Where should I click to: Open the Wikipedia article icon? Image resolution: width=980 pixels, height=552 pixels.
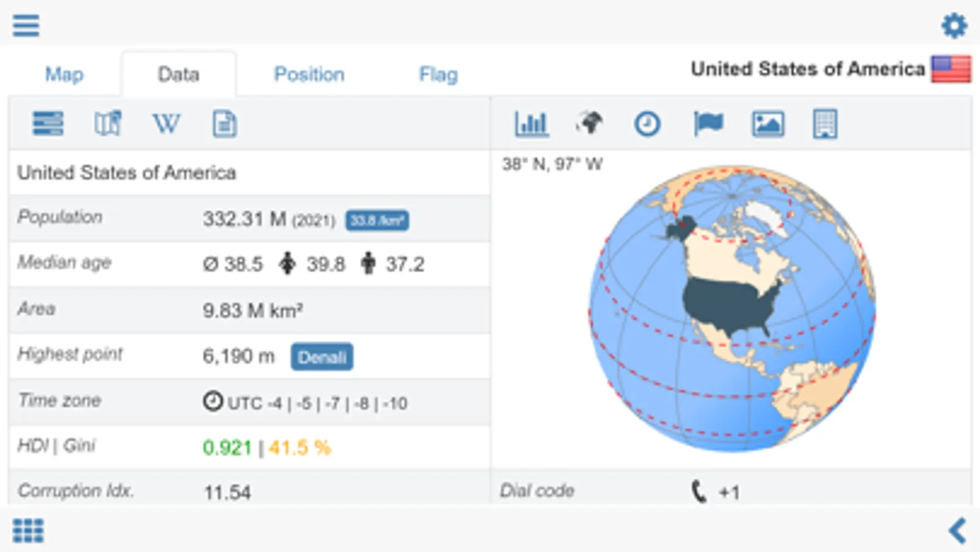166,123
